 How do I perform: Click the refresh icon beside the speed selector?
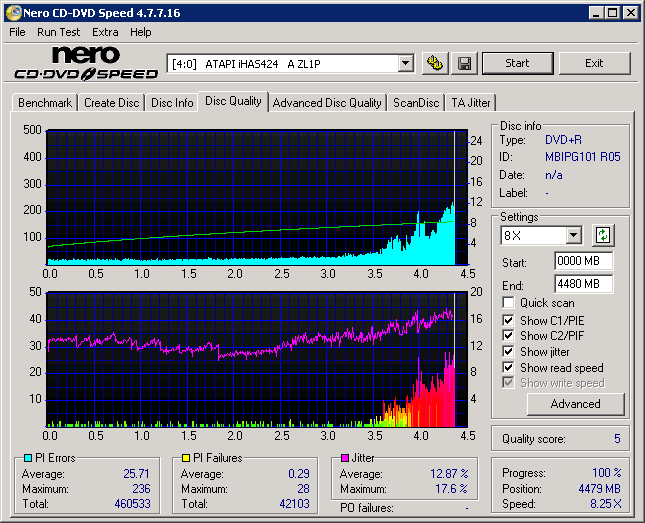603,236
